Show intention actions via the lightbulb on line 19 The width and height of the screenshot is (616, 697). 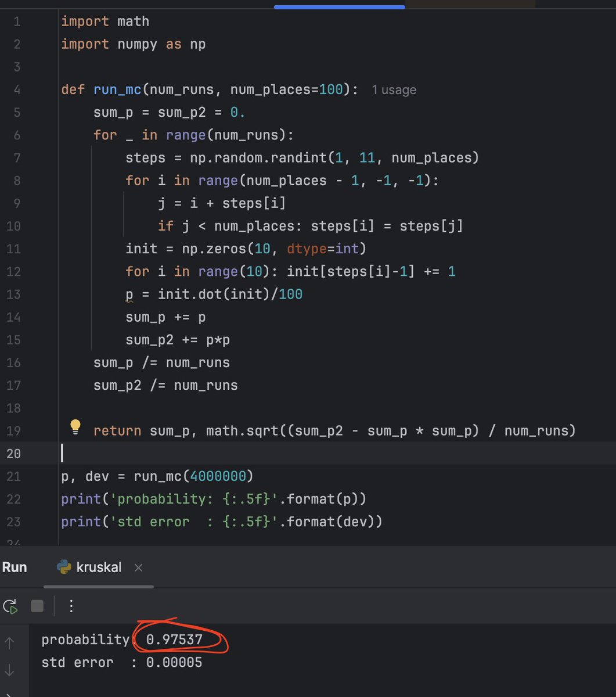click(x=75, y=426)
